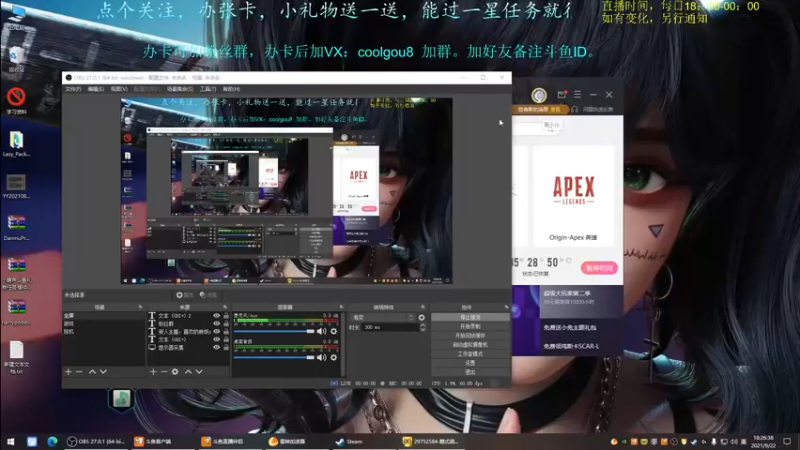Move selected scene up with the arrow
This screenshot has width=800, height=450.
click(92, 371)
